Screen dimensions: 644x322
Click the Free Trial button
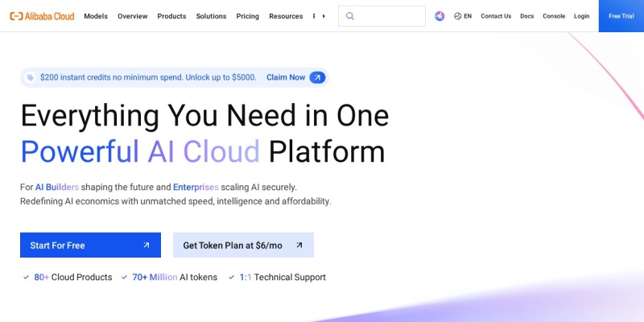click(x=621, y=16)
